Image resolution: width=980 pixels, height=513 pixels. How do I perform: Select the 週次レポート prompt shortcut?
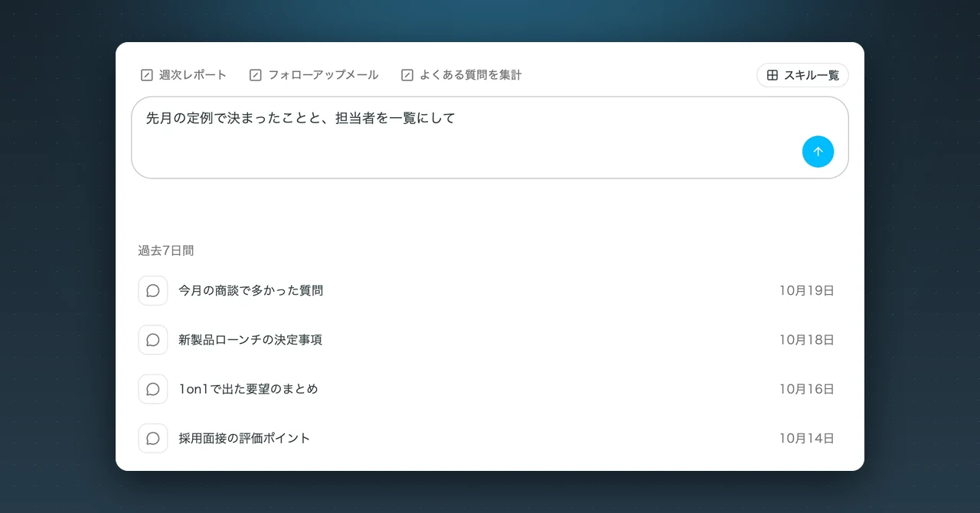point(184,75)
